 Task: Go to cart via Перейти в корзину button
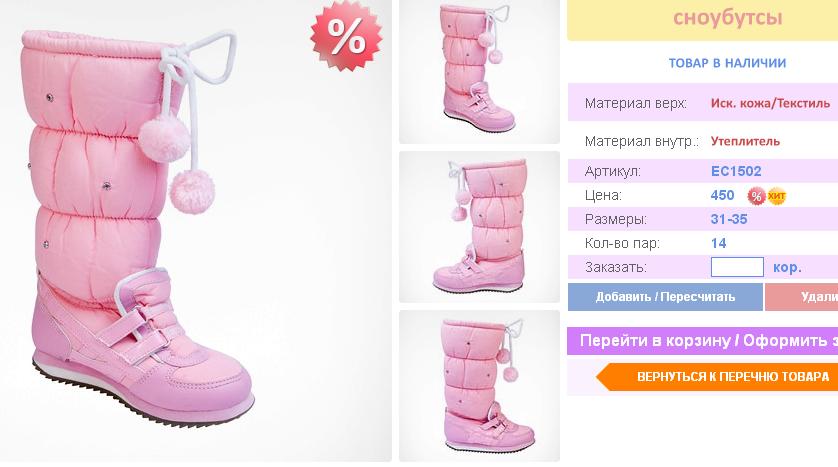(702, 341)
